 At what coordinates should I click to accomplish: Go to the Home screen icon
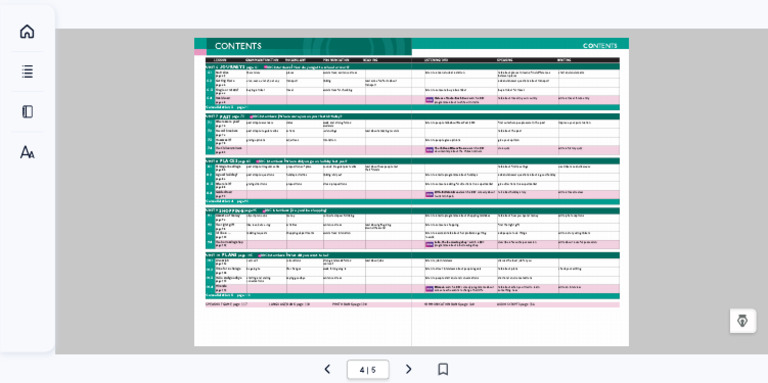point(27,31)
